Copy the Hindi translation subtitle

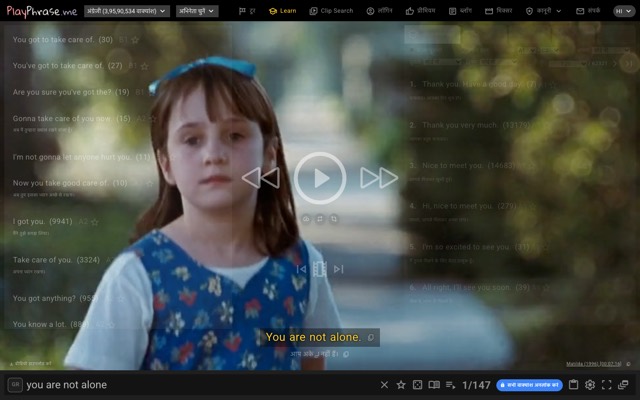tap(346, 354)
